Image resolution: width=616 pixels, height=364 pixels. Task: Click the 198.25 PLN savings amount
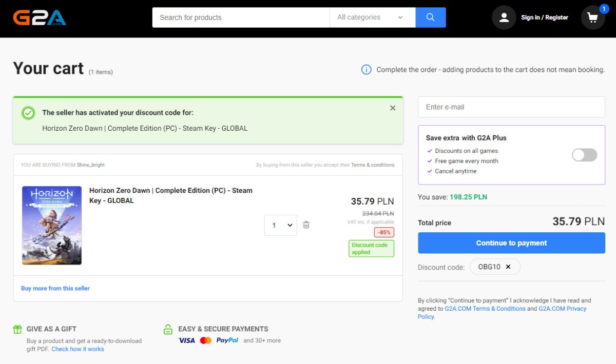[469, 197]
